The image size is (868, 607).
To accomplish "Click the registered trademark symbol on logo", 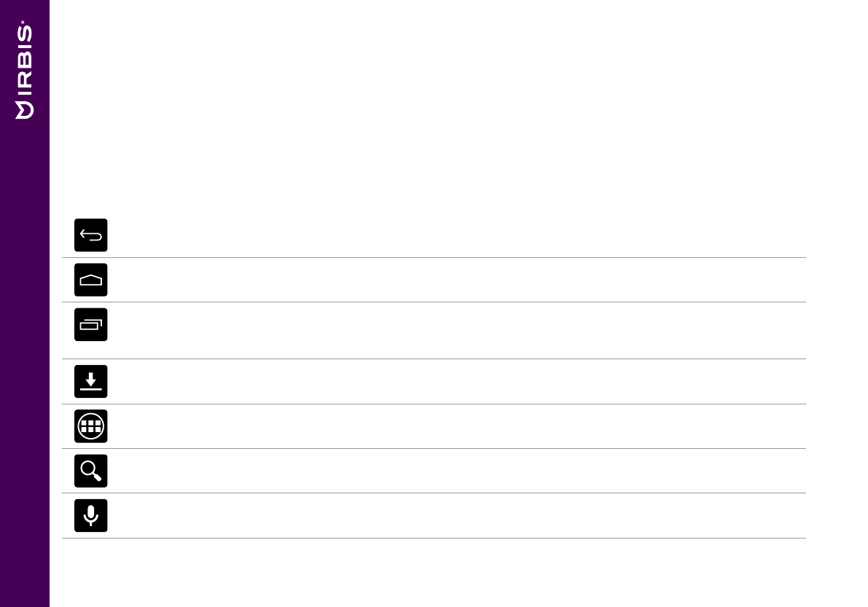I will pos(23,23).
